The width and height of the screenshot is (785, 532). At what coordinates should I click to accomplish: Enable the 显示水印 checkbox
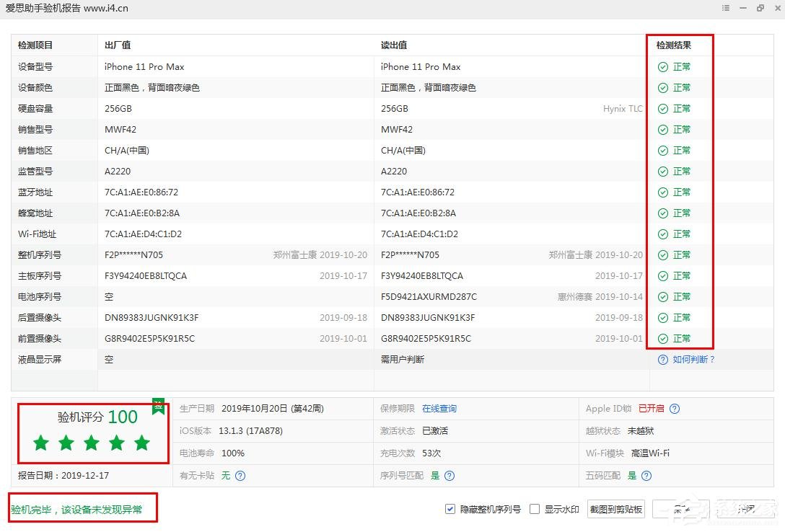(x=534, y=508)
